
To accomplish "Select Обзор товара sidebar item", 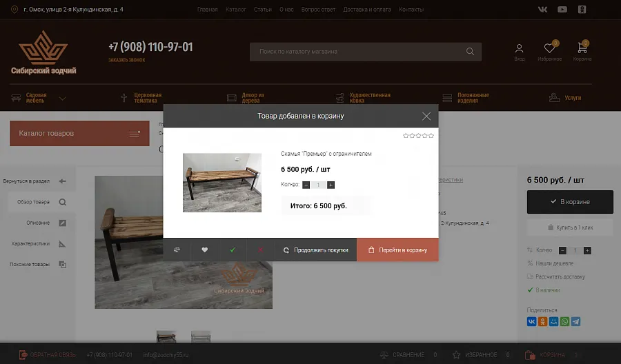I will tap(41, 202).
